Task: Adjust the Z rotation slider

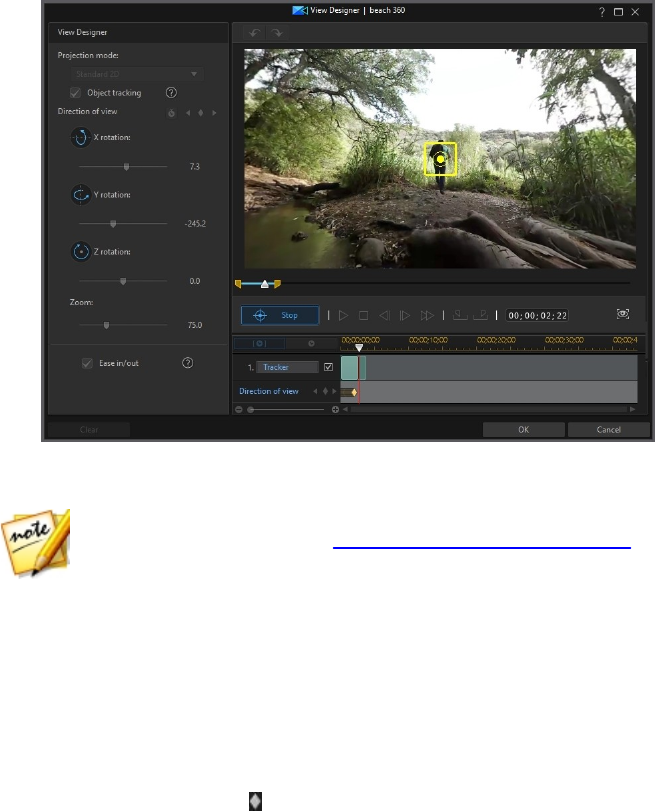Action: coord(123,281)
